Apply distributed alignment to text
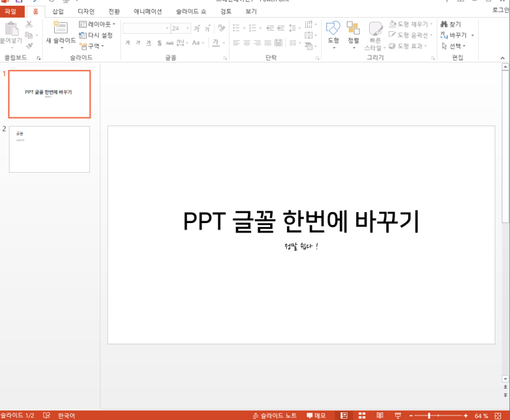Image resolution: width=510 pixels, height=420 pixels. (279, 43)
